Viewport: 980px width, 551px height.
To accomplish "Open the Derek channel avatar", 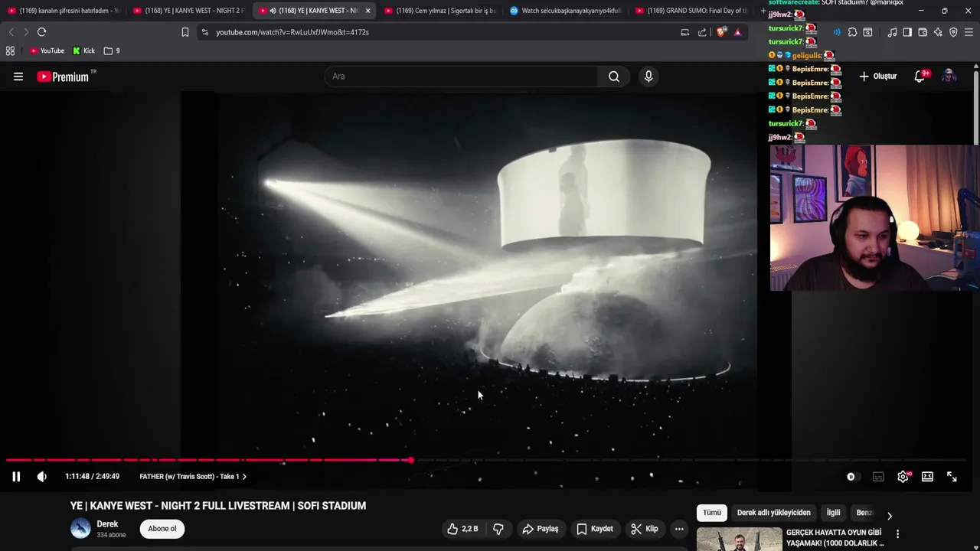I will click(x=80, y=529).
